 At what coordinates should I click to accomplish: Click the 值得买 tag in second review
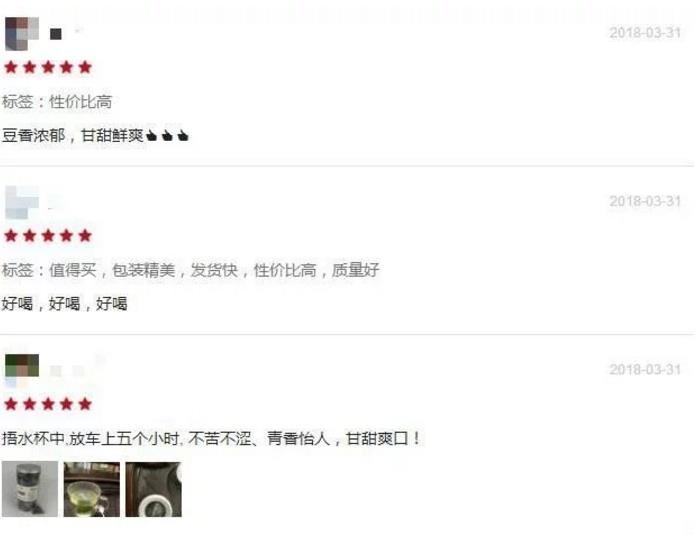(72, 270)
